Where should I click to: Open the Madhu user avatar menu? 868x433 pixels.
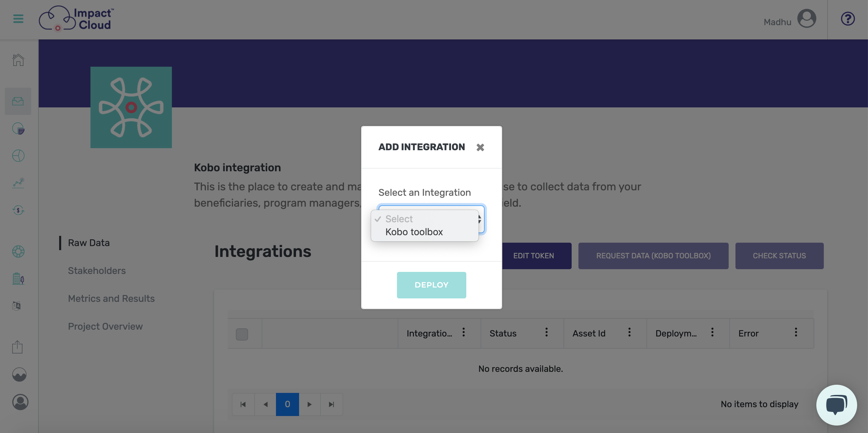click(x=806, y=19)
